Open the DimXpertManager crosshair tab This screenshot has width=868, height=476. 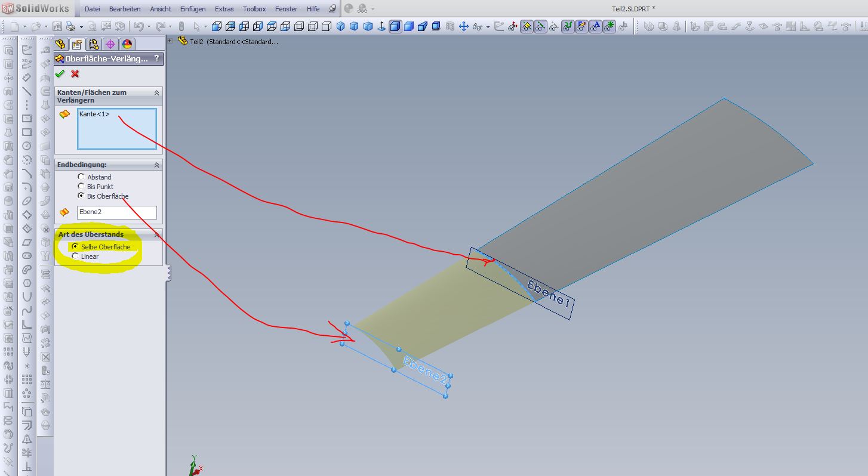(110, 44)
